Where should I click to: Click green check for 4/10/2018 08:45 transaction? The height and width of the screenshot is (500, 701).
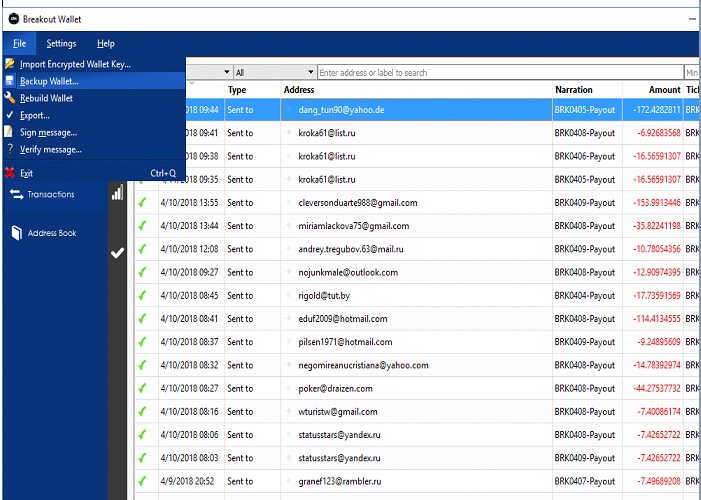[142, 296]
